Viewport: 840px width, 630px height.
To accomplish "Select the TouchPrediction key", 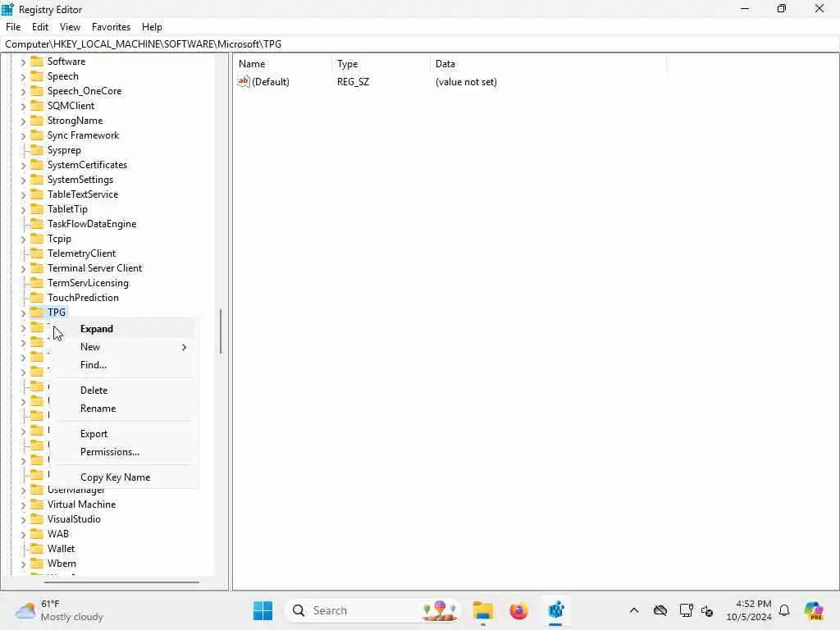I will point(83,298).
